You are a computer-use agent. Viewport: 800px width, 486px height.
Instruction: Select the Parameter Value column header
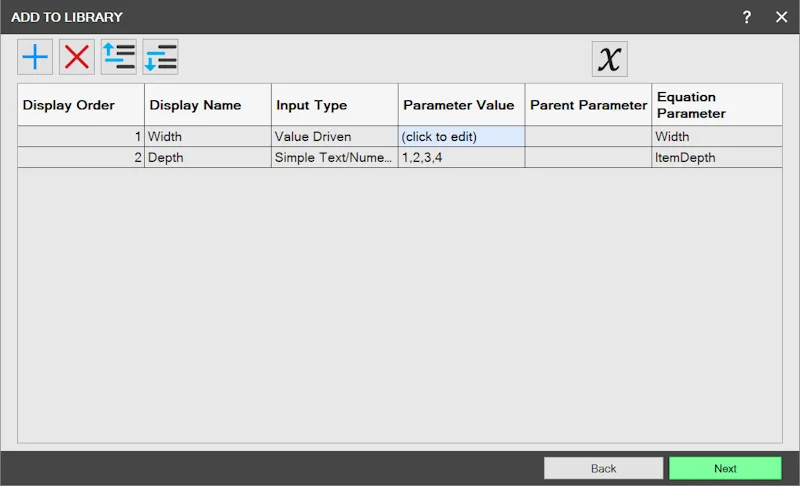pyautogui.click(x=461, y=105)
